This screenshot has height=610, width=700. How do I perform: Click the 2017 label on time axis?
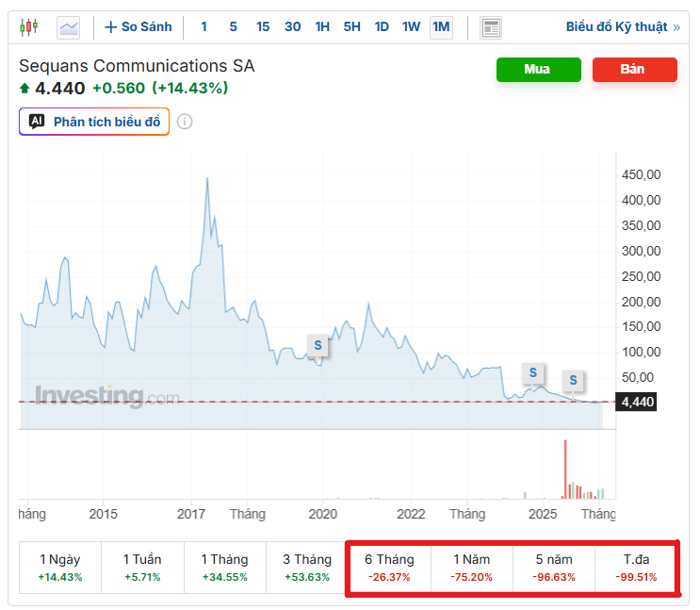[x=191, y=514]
